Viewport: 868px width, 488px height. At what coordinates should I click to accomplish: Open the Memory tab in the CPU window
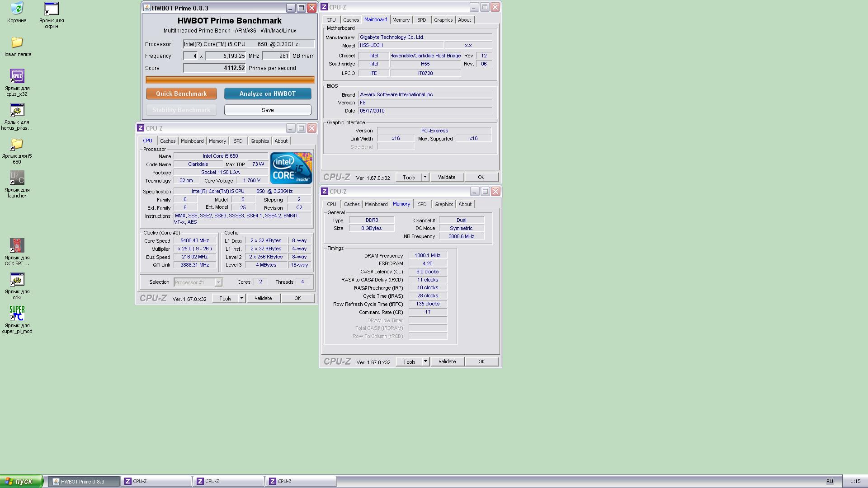217,141
